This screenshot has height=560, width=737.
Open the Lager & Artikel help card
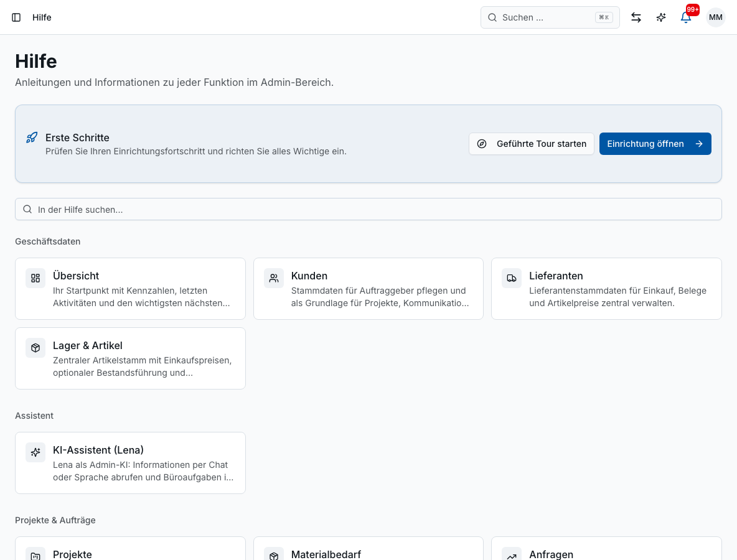[x=130, y=358]
